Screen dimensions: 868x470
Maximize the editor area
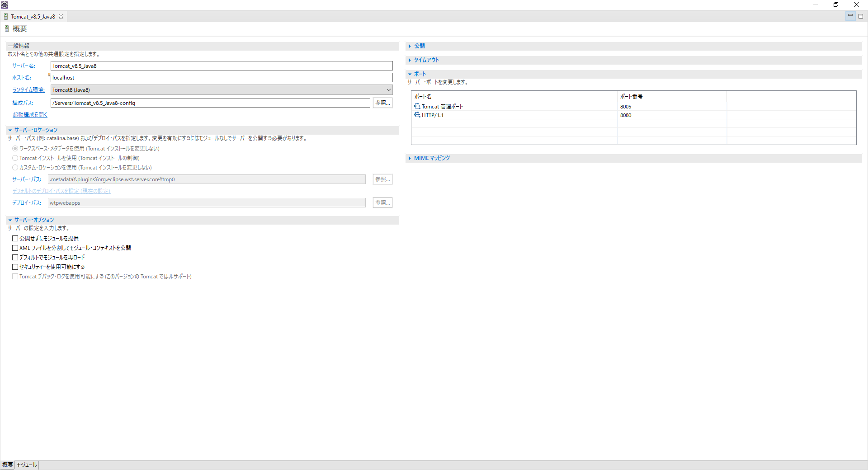861,16
